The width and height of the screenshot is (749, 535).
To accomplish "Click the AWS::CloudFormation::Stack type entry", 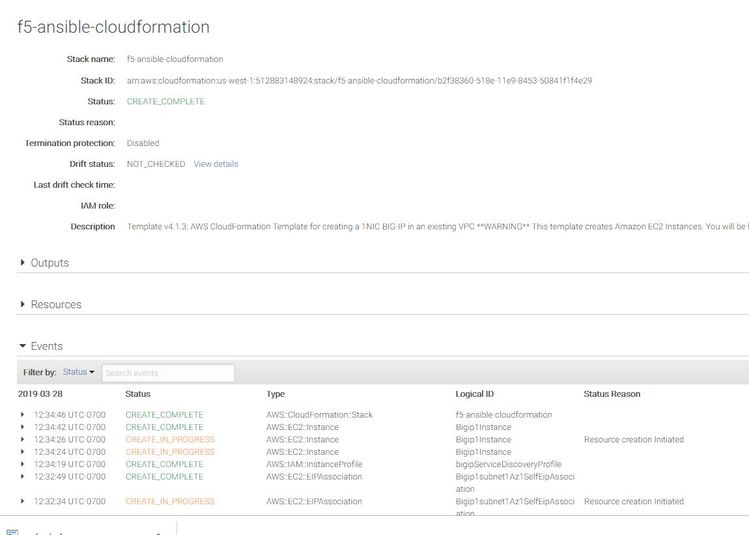I will pyautogui.click(x=319, y=415).
